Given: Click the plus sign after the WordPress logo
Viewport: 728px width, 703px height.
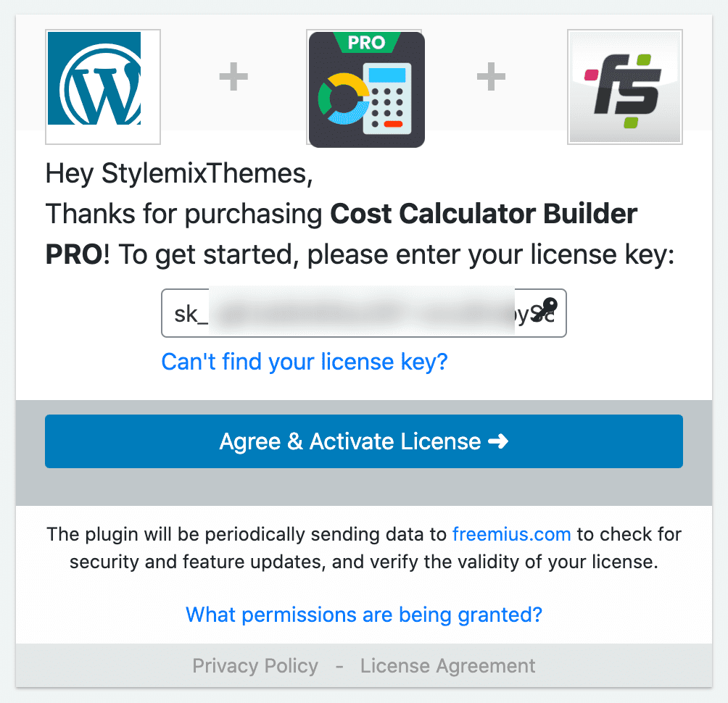Looking at the screenshot, I should click(233, 78).
